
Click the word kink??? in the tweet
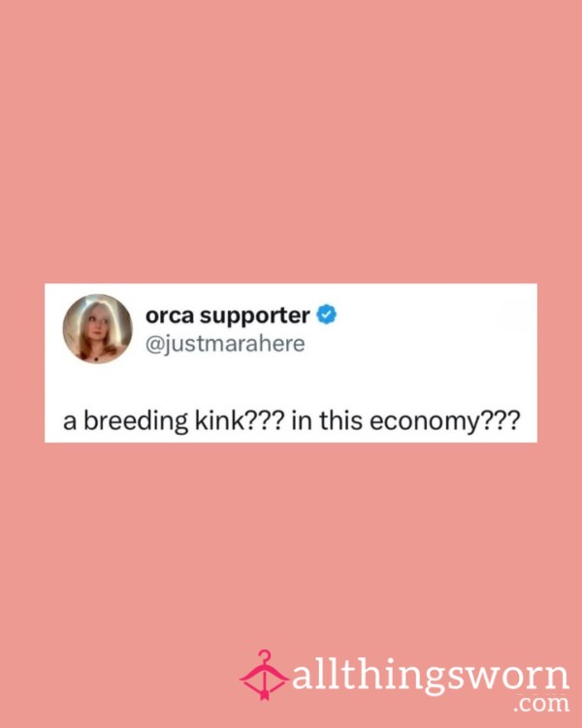click(x=240, y=420)
